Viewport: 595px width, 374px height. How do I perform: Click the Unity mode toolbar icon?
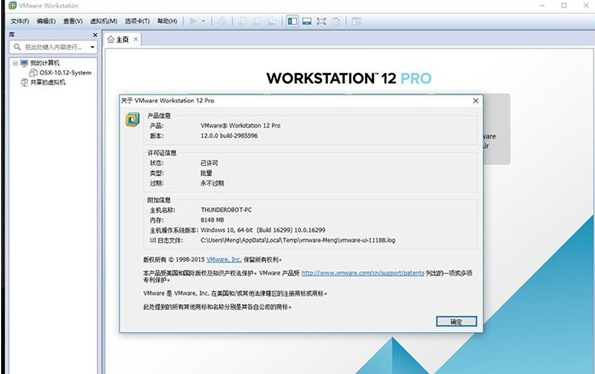336,21
